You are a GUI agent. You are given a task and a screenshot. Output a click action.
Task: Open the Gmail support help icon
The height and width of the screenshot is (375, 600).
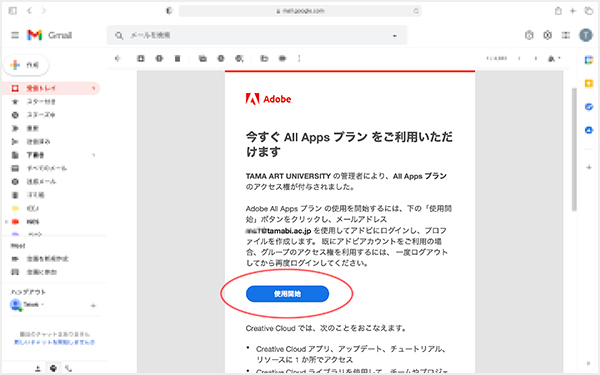coord(529,35)
